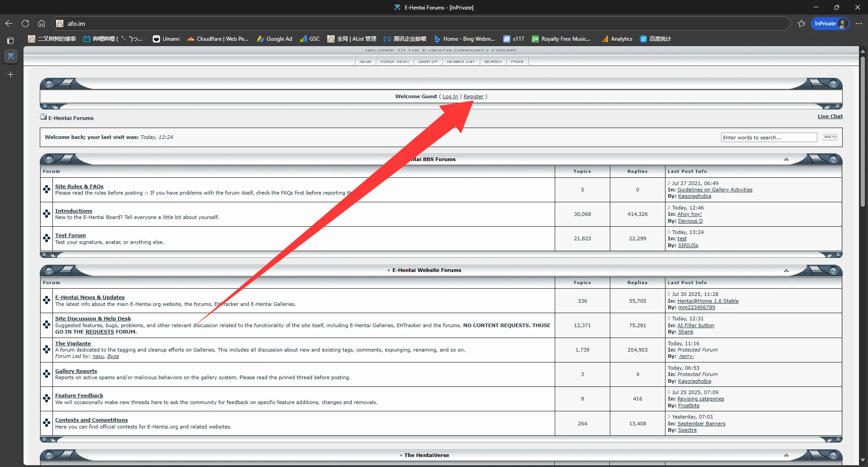Open the favorites star icon in toolbar
This screenshot has width=868, height=467.
[802, 24]
